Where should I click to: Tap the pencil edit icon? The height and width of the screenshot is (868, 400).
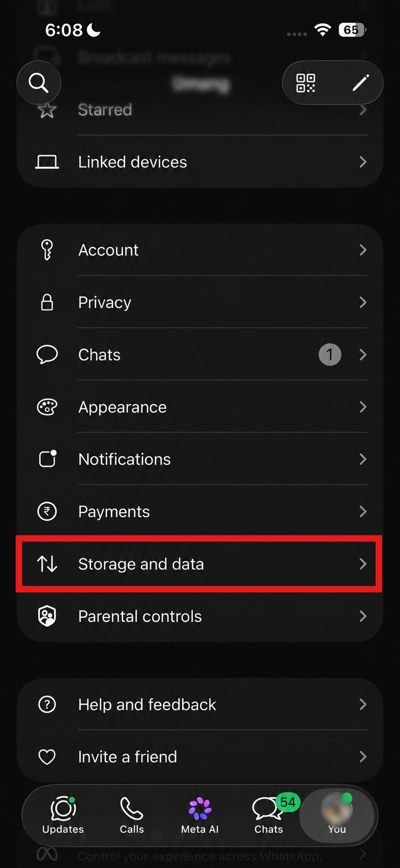[361, 83]
